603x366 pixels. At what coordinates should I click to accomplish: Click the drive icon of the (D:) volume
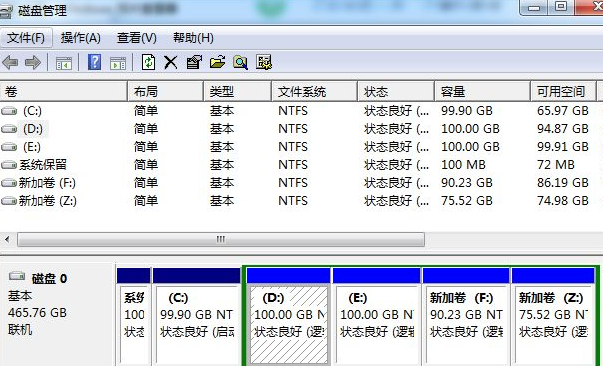tap(9, 129)
